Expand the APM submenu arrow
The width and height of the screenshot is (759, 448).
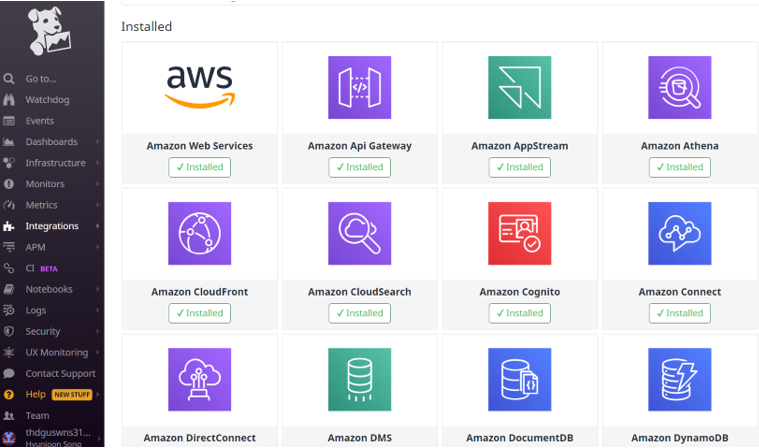(x=98, y=247)
